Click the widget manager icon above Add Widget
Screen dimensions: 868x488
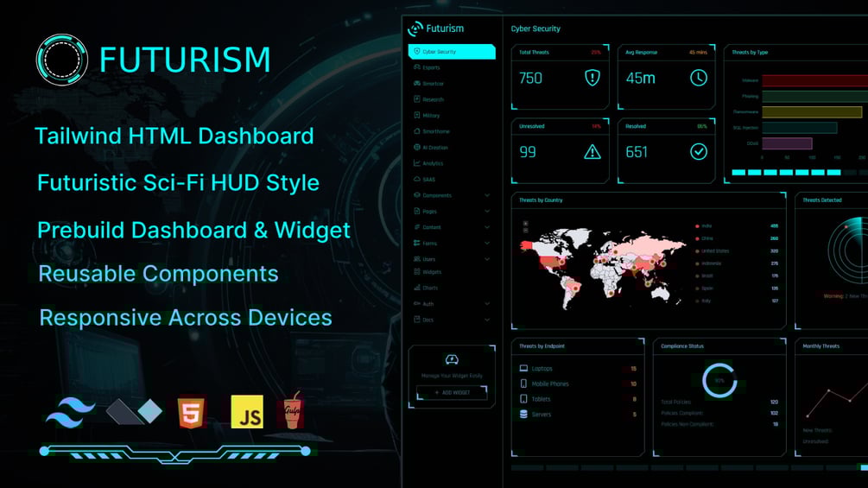(x=452, y=359)
